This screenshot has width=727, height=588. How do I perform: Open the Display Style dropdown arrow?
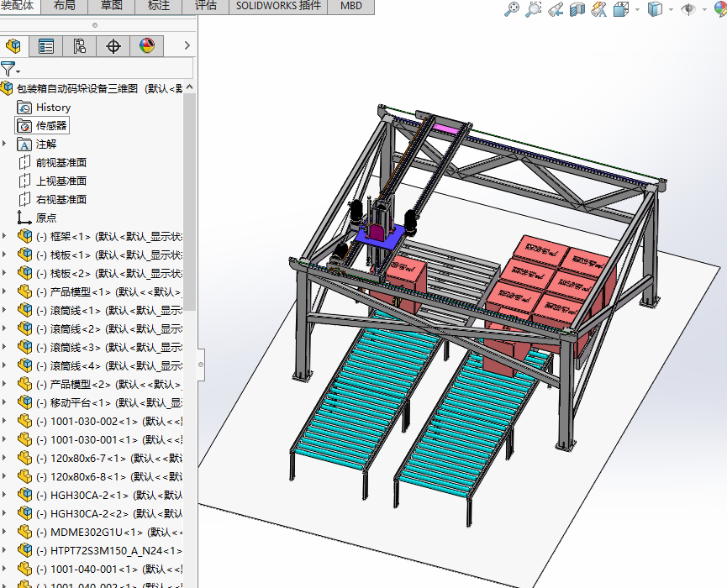671,9
